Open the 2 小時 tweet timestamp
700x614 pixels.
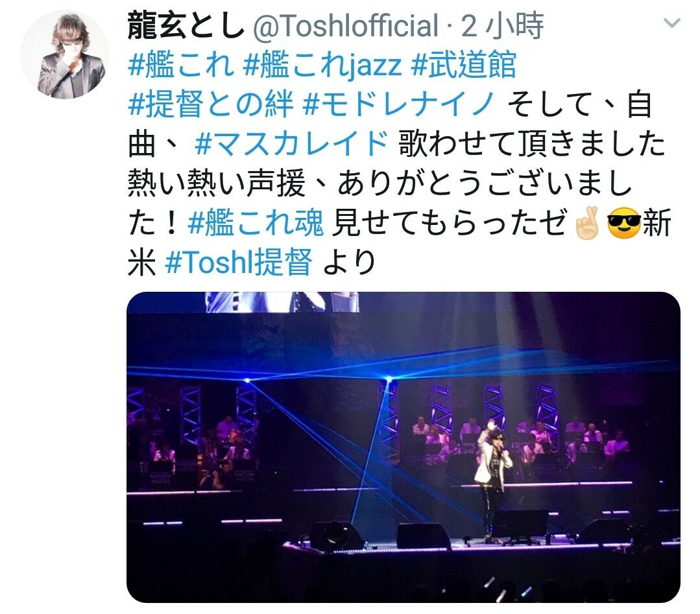pyautogui.click(x=502, y=26)
